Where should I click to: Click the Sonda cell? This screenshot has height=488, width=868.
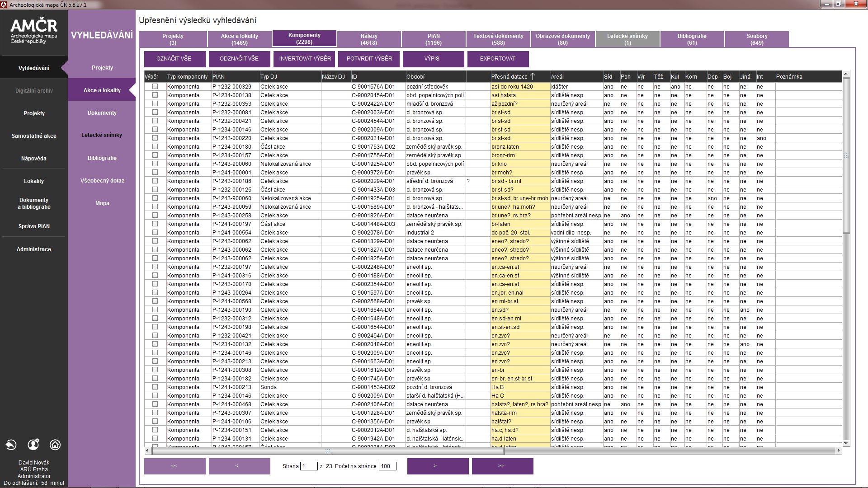pos(290,387)
